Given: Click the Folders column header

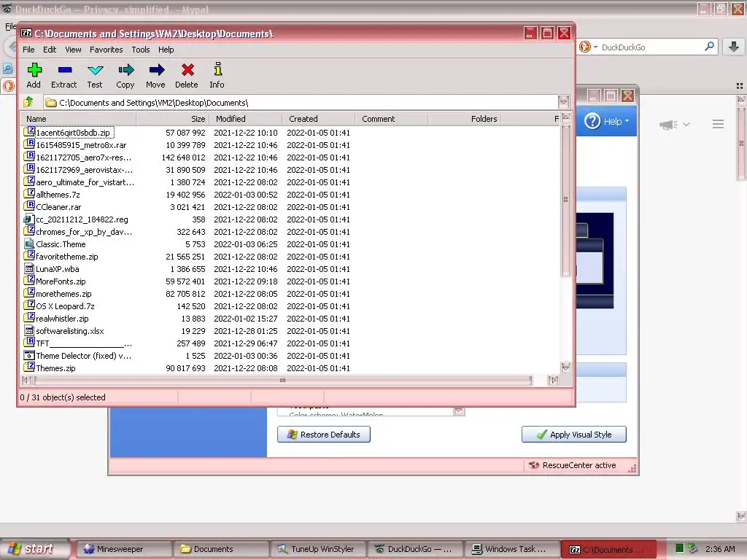Looking at the screenshot, I should point(465,119).
